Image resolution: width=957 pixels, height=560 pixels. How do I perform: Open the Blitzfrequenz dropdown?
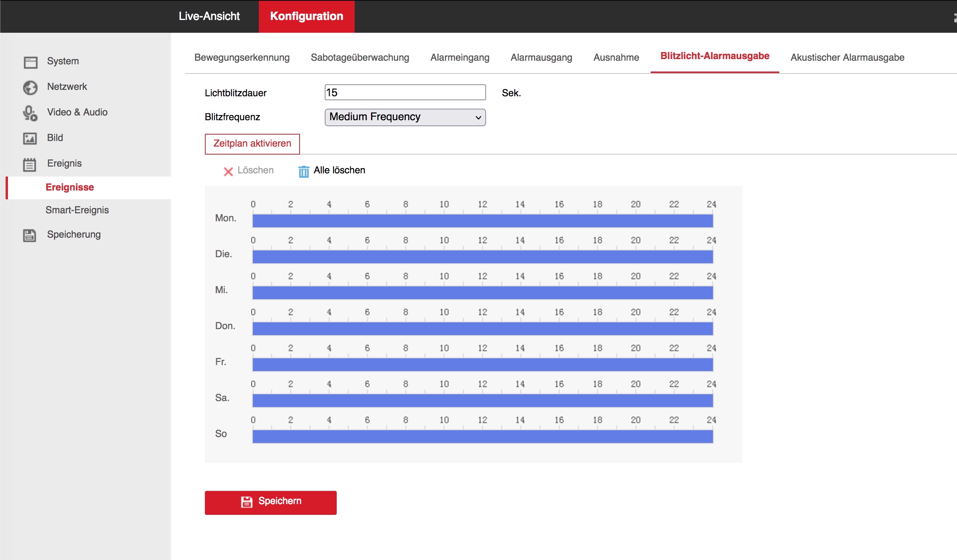pyautogui.click(x=405, y=117)
